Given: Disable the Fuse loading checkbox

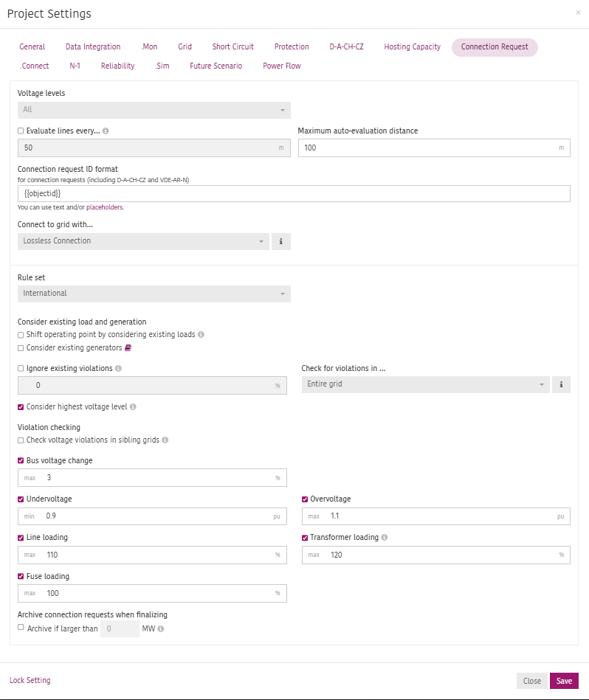Looking at the screenshot, I should pyautogui.click(x=21, y=576).
